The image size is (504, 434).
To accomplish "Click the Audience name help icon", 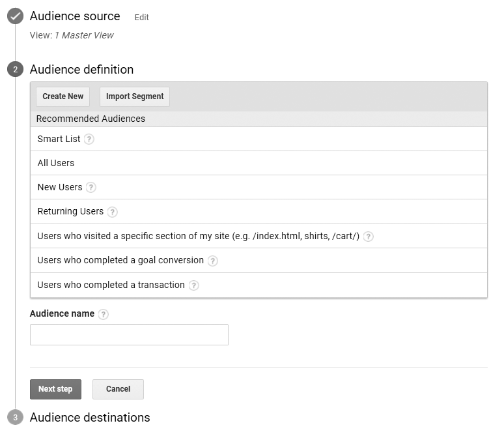I will point(103,314).
